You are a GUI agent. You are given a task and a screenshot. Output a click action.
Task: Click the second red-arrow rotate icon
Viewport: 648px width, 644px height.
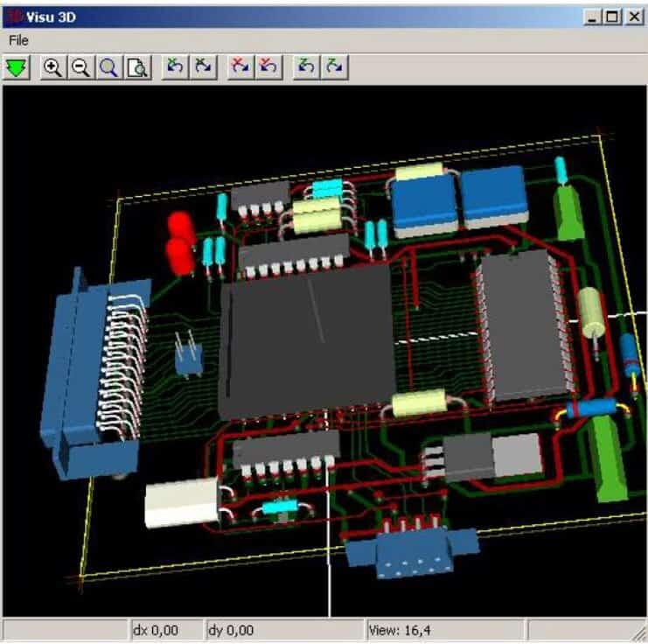(268, 67)
